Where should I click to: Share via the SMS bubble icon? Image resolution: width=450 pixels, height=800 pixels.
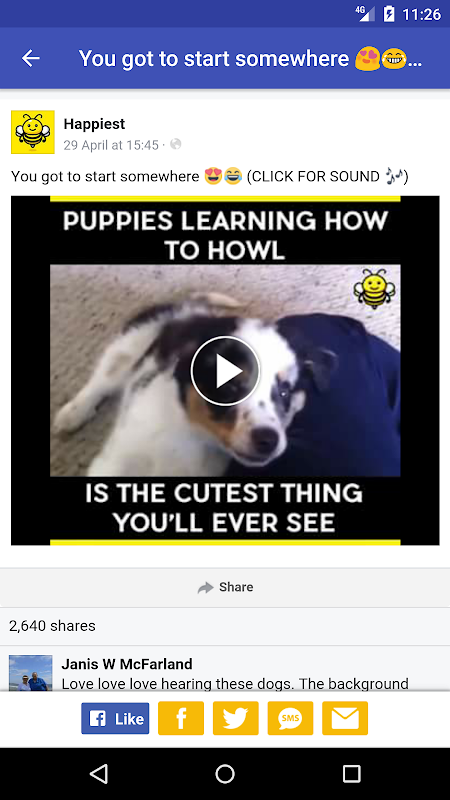tap(290, 718)
